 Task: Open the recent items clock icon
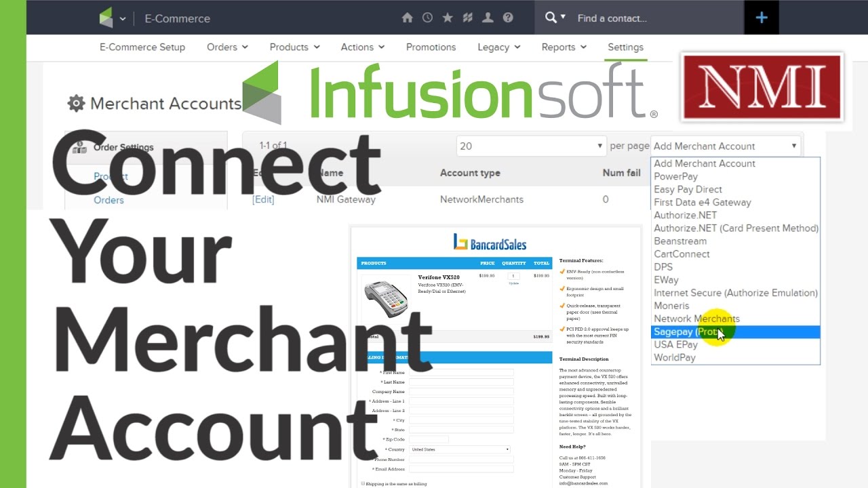[427, 18]
